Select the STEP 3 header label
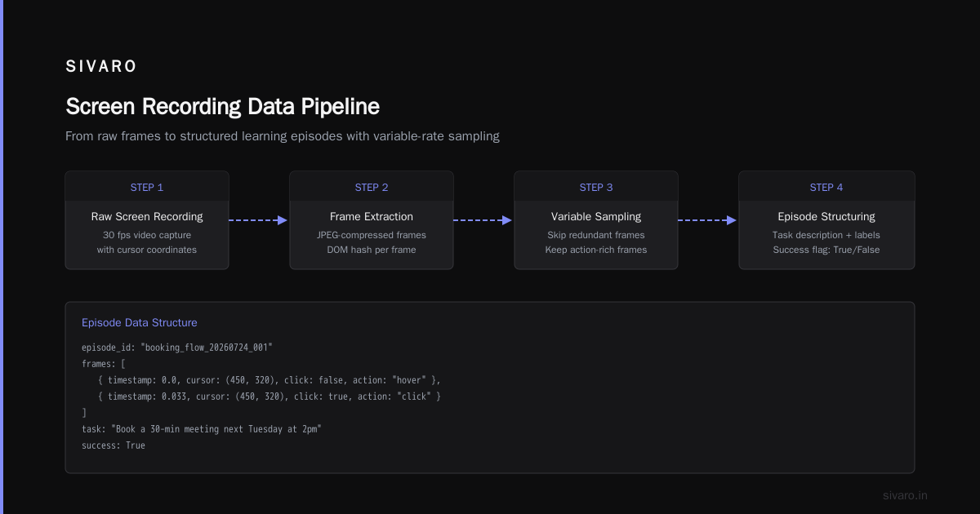 596,188
